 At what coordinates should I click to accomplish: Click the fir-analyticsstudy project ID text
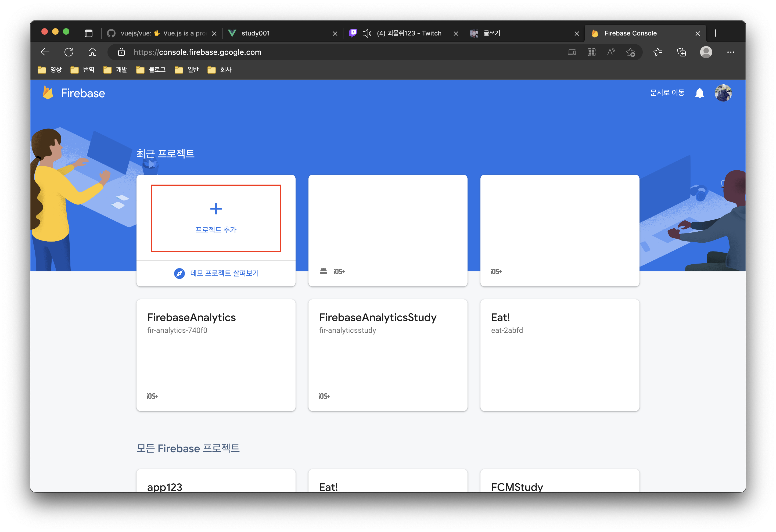coord(348,330)
